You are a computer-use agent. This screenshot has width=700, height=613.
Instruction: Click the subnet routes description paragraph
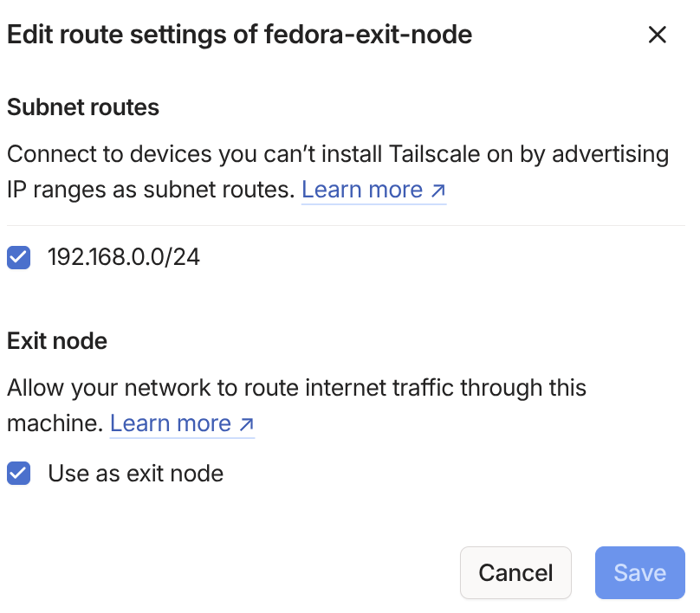point(338,171)
